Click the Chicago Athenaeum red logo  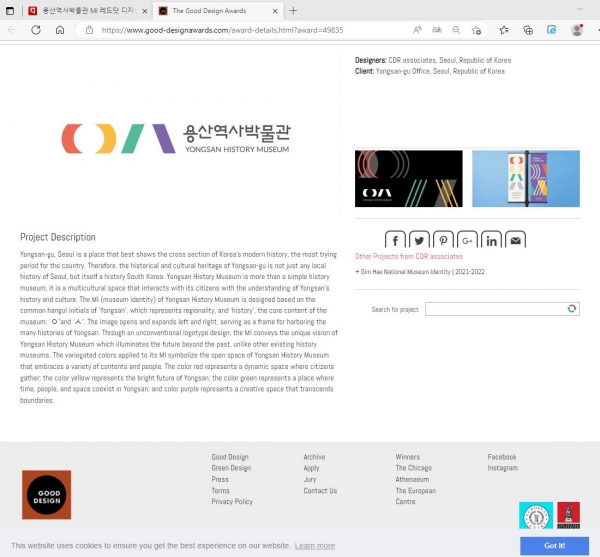click(x=568, y=515)
